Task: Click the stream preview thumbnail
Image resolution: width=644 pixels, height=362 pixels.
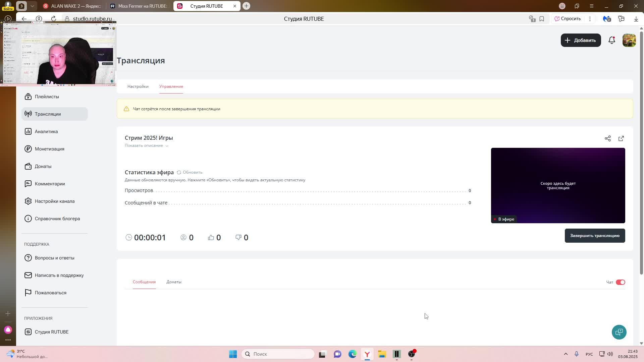Action: coord(558,185)
